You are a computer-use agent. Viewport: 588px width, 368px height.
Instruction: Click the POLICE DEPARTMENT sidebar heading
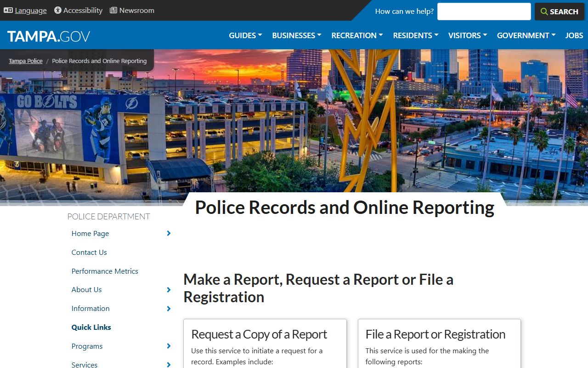(108, 217)
